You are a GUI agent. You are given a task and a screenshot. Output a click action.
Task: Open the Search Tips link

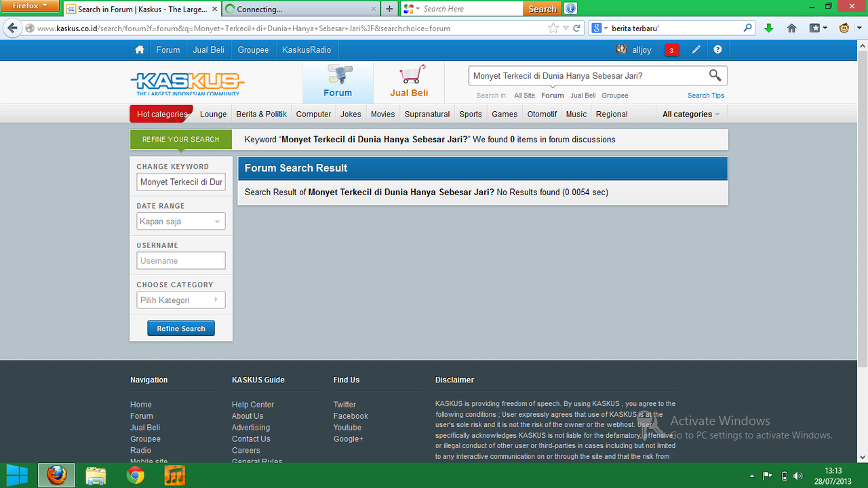coord(706,96)
